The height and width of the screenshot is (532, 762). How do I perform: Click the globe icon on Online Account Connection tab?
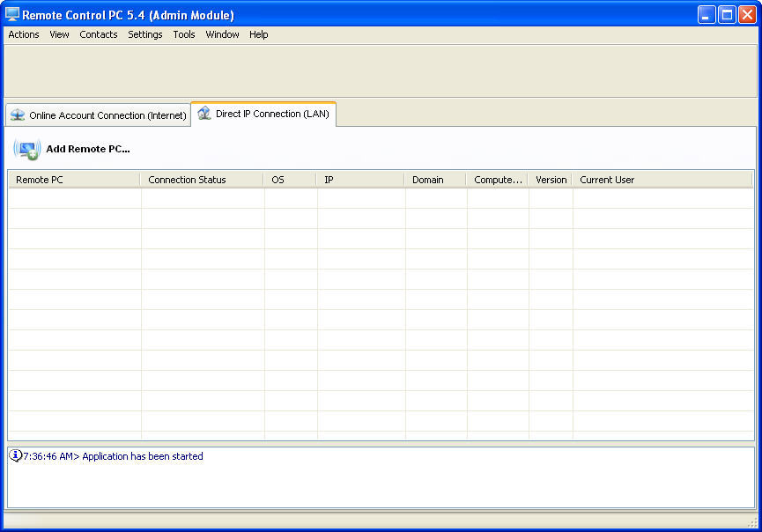17,115
